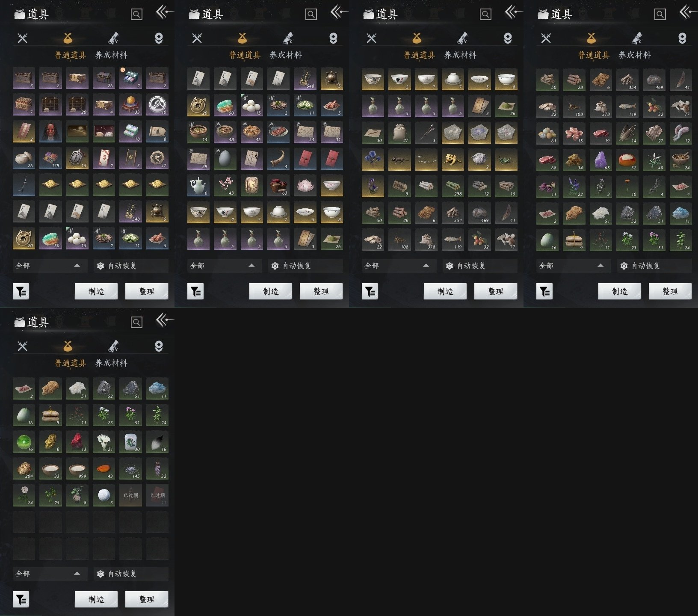Toggle the filter icon beside 制造 in bottom panel
The width and height of the screenshot is (698, 616).
pos(21,599)
